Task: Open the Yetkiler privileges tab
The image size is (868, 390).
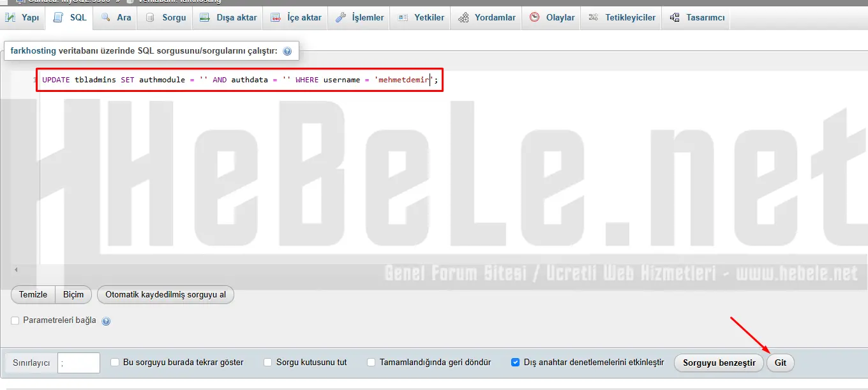Action: coord(421,17)
